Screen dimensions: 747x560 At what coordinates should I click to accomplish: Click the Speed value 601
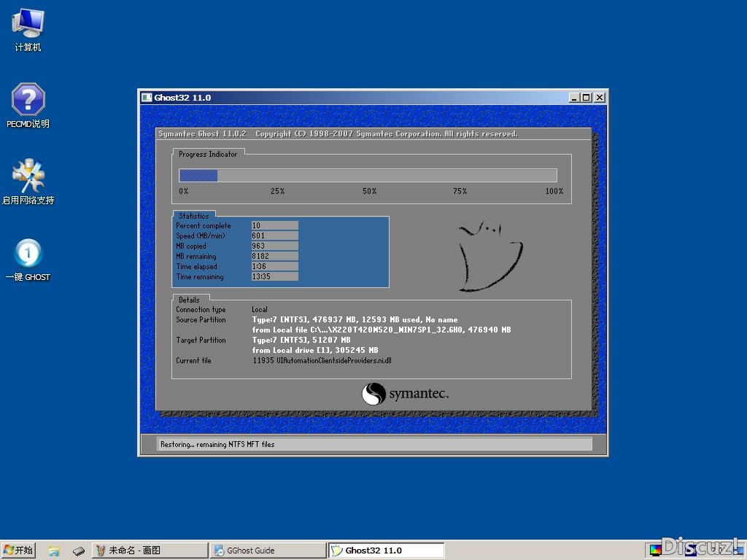click(275, 236)
